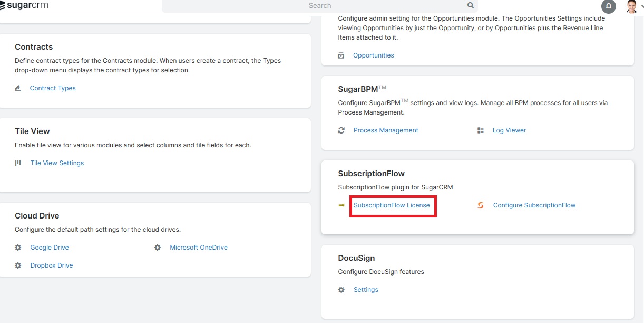Click the orange SubscriptionFlow 'S' icon
This screenshot has height=323, width=644.
coord(480,205)
